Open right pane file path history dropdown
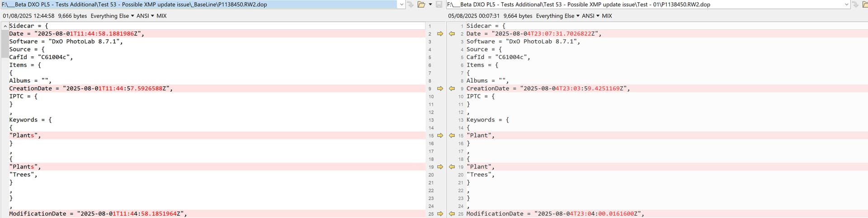Screen dimensions: 868x218 [x=847, y=5]
